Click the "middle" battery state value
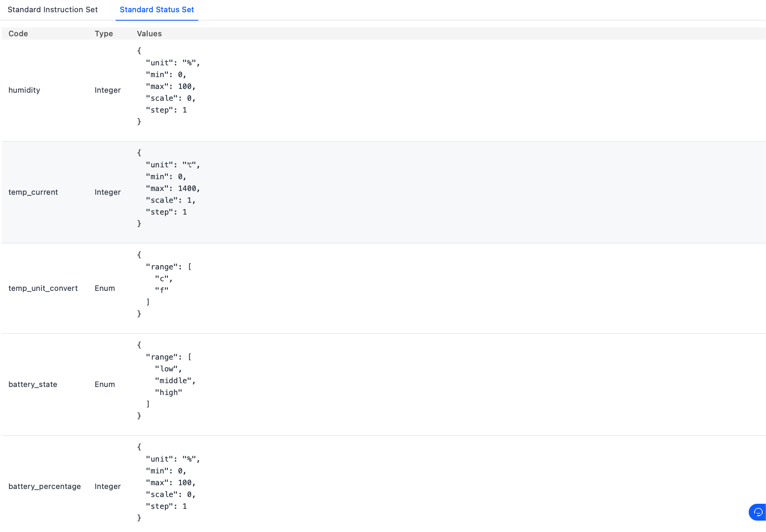Screen dimensions: 766x532 (175, 381)
